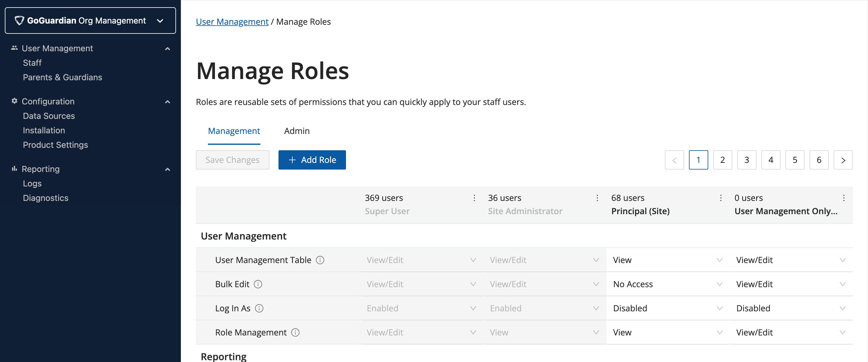Open Site Administrator Bulk Edit dropdown
Screen dimensions: 868x362
545,284
